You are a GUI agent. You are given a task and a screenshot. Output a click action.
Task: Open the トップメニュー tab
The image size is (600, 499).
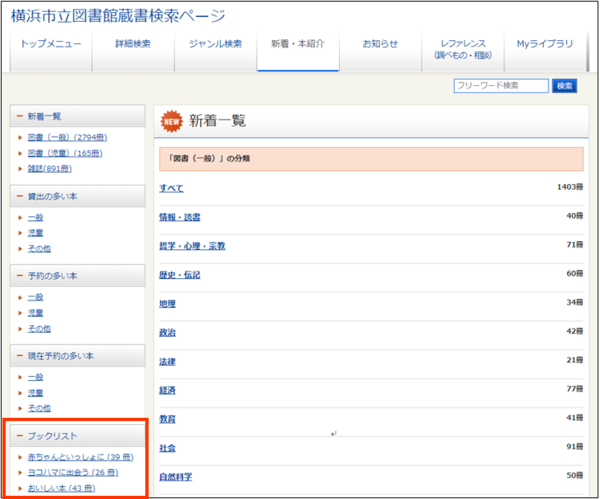pyautogui.click(x=50, y=44)
